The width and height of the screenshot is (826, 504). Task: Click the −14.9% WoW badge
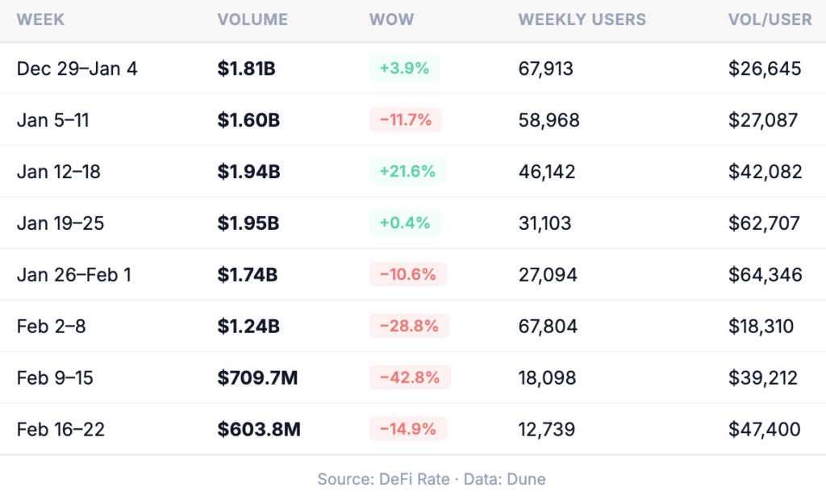point(407,430)
